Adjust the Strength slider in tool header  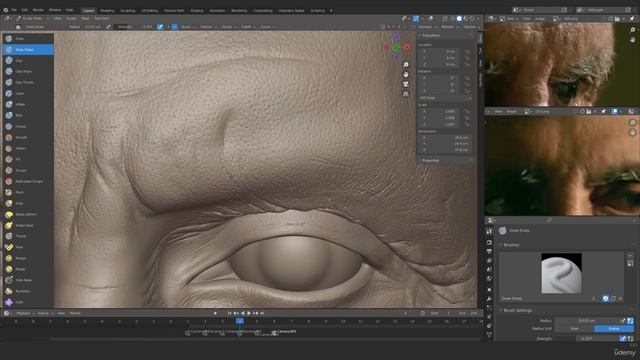coord(135,27)
